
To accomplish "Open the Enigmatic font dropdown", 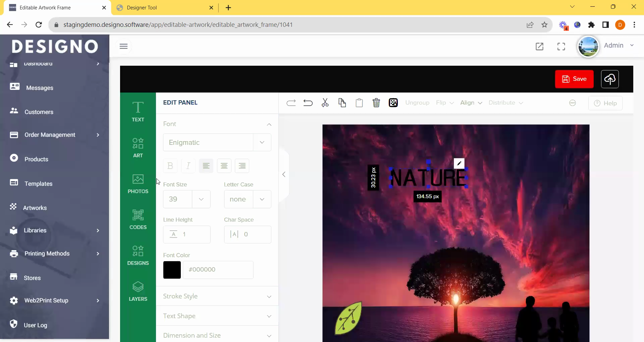I will (x=262, y=142).
